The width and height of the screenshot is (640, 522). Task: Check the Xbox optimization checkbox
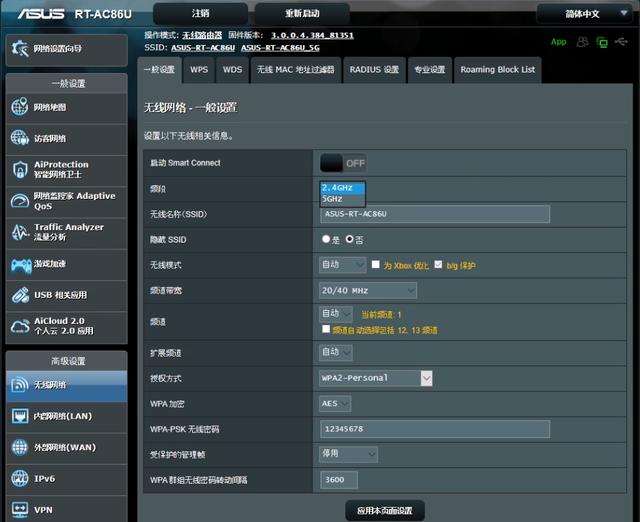pyautogui.click(x=376, y=264)
